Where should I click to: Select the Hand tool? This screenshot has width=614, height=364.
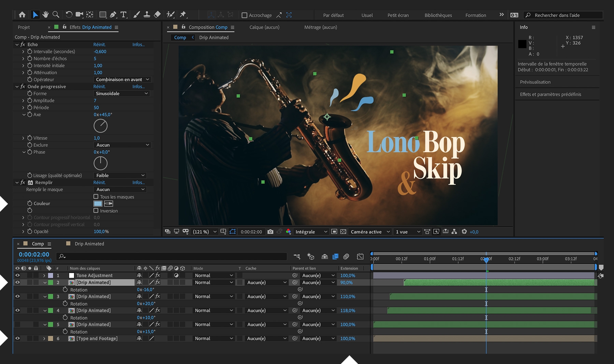[x=45, y=15]
